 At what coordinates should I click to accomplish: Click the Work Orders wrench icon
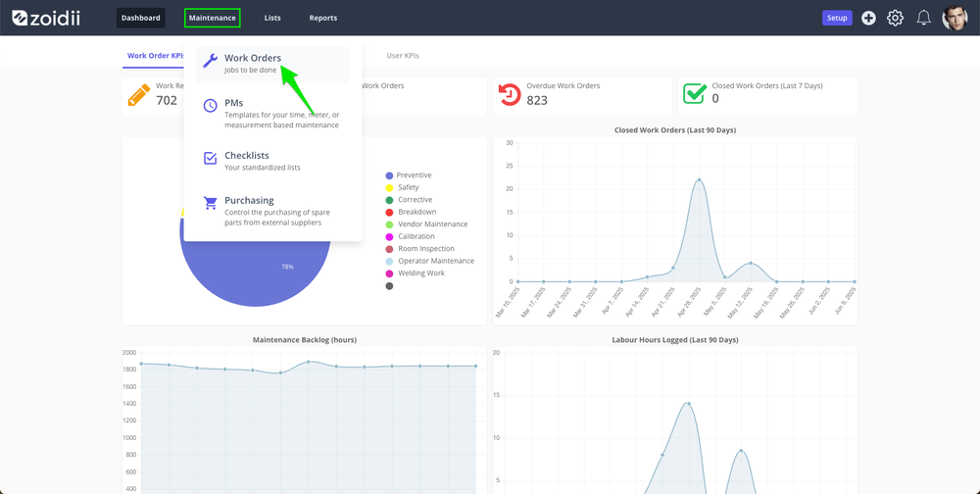pyautogui.click(x=211, y=61)
